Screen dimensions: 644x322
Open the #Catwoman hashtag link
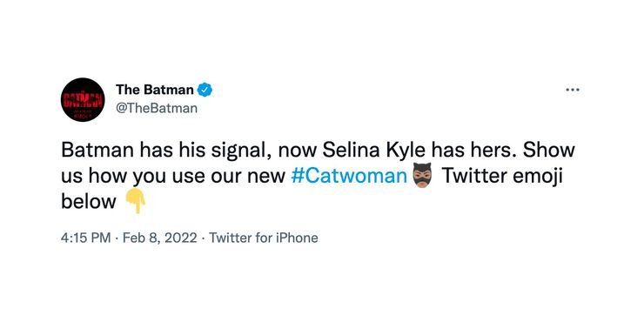[x=349, y=176]
